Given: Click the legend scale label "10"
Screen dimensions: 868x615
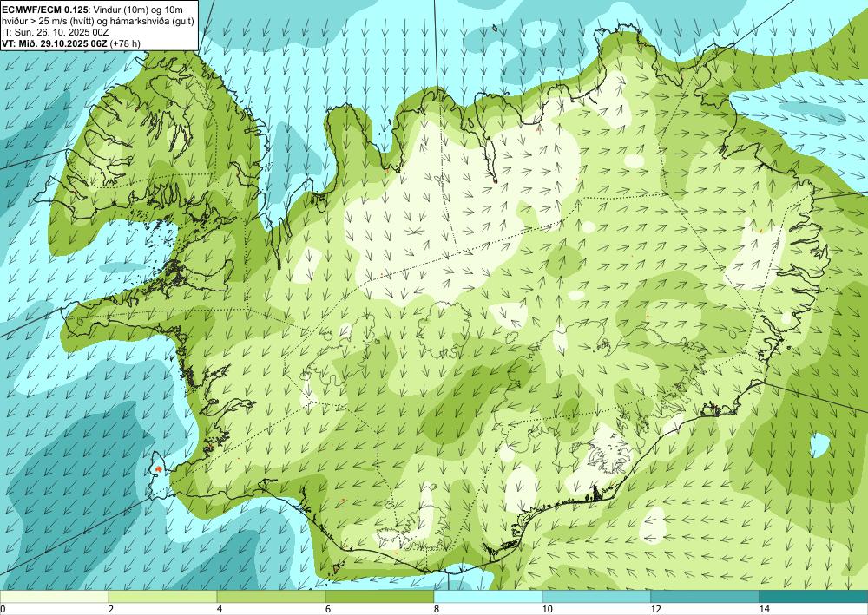Looking at the screenshot, I should point(547,609).
